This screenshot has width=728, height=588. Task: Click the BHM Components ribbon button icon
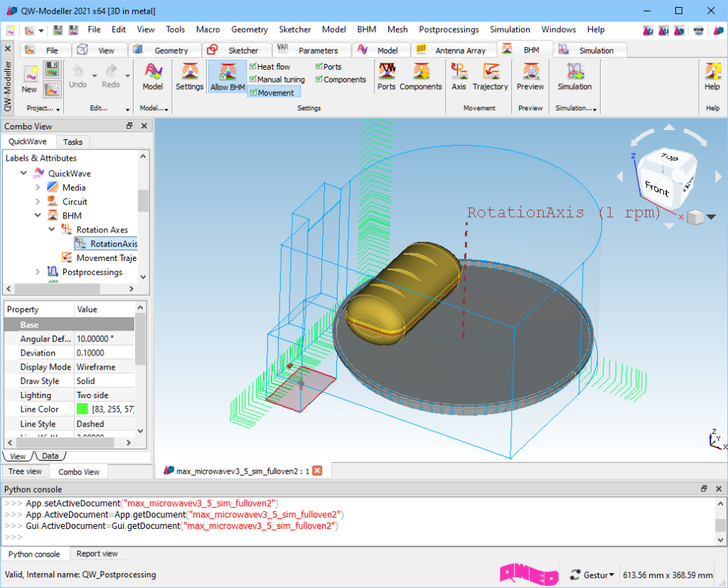click(421, 70)
